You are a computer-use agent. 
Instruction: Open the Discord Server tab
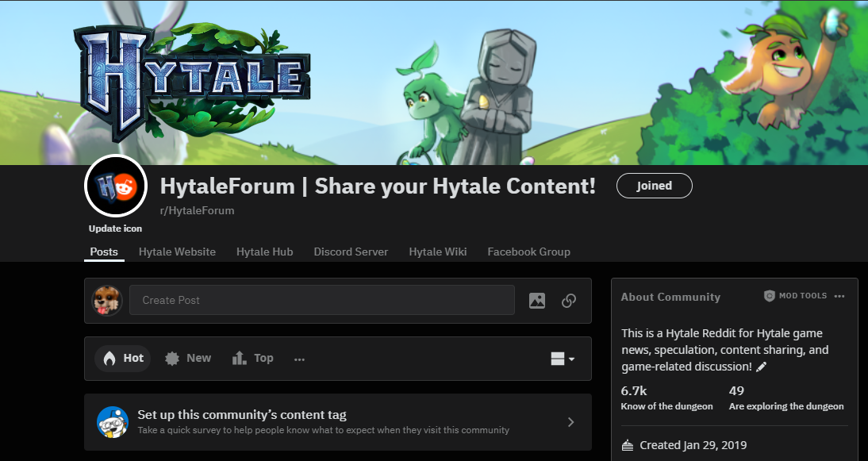[351, 252]
